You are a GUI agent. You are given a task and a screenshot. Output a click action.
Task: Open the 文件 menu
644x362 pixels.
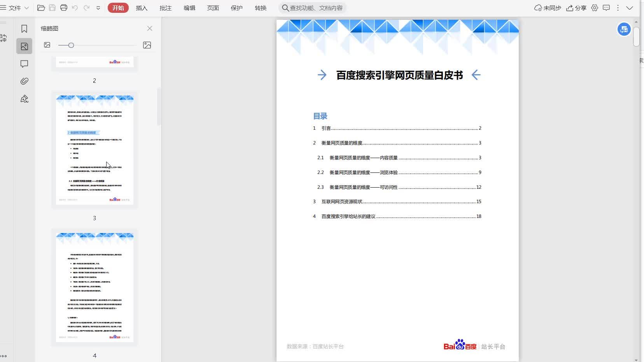15,8
